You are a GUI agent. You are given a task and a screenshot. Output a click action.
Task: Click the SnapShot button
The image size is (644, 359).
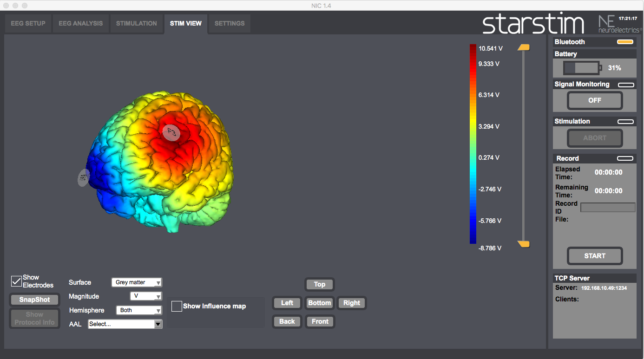click(x=34, y=300)
